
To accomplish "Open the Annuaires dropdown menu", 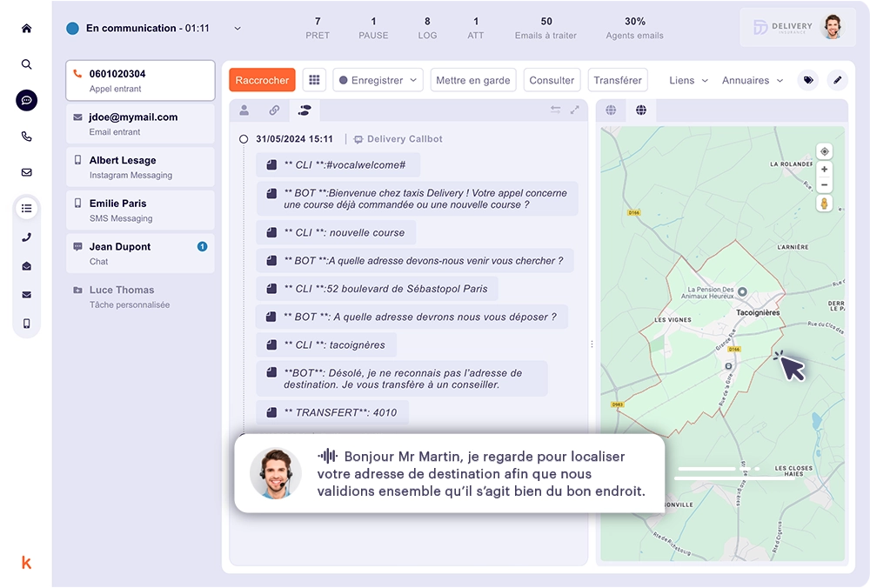I will point(753,80).
